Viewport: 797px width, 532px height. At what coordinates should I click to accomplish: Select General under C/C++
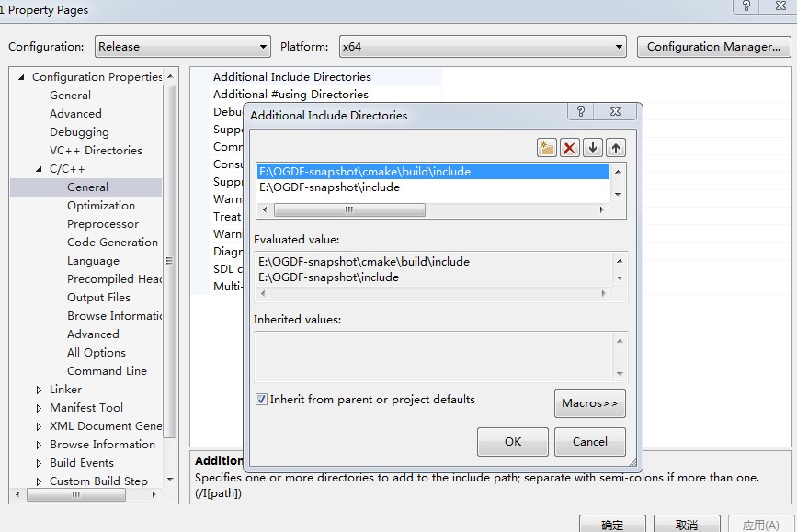click(x=87, y=187)
